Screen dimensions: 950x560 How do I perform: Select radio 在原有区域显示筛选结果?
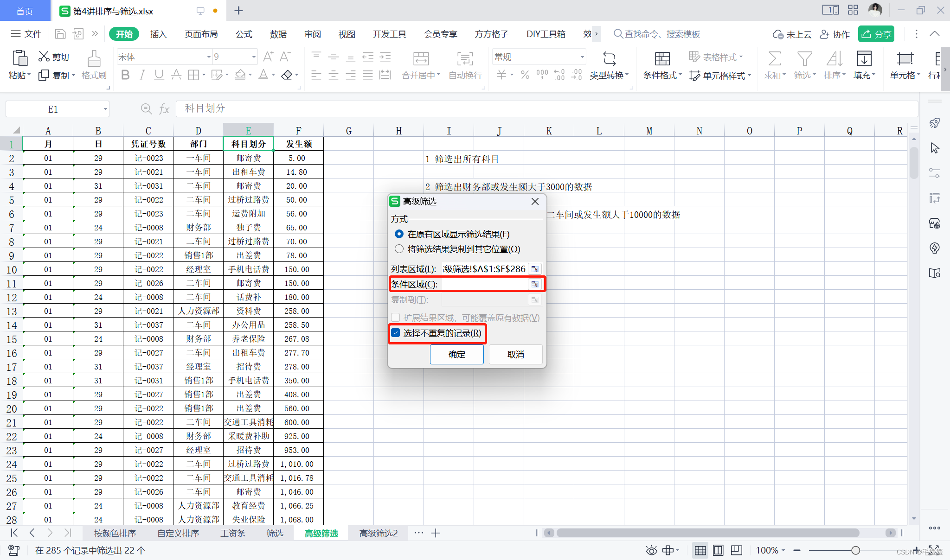[399, 234]
